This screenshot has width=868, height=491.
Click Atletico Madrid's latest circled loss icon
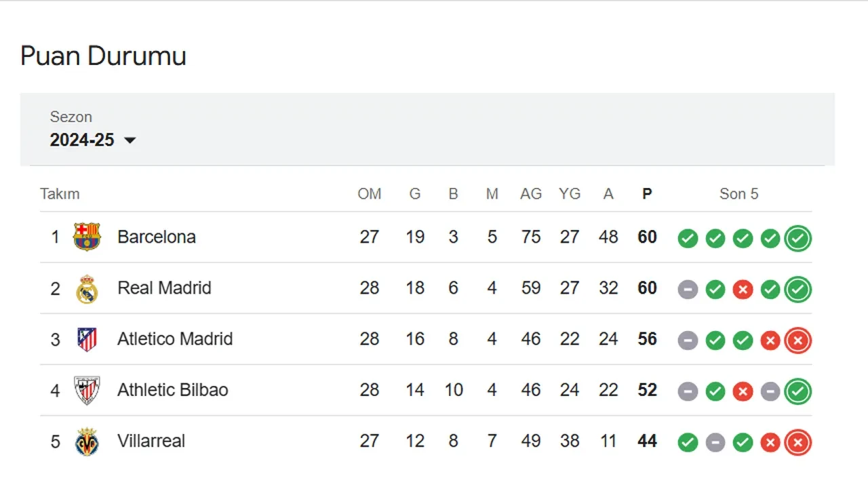point(797,340)
